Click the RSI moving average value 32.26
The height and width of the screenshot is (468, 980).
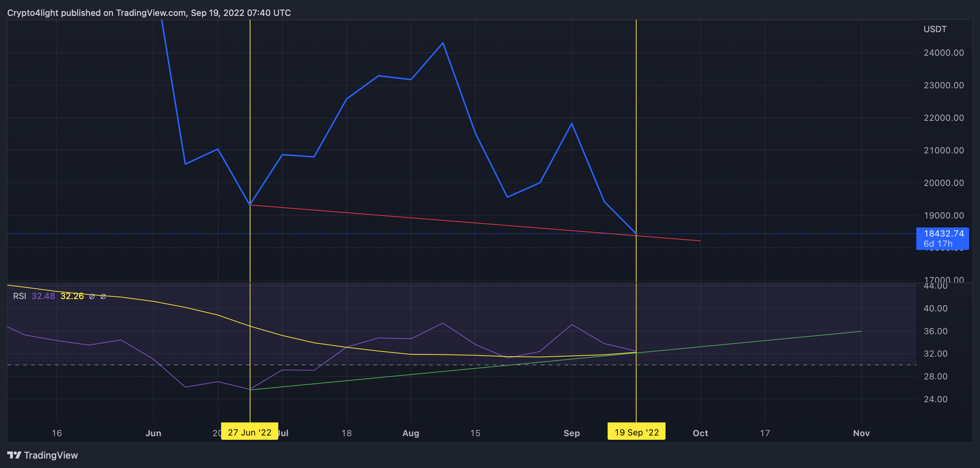[x=72, y=296]
